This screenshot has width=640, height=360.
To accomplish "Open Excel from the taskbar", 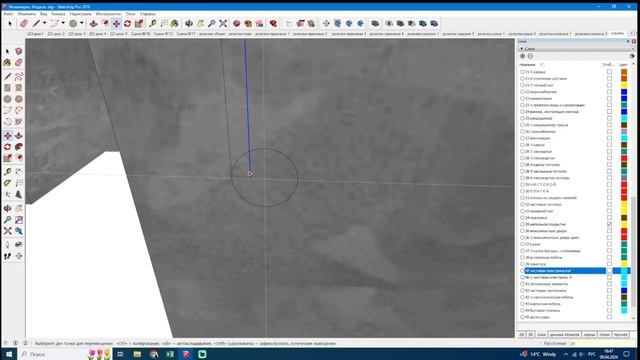I will 170,354.
